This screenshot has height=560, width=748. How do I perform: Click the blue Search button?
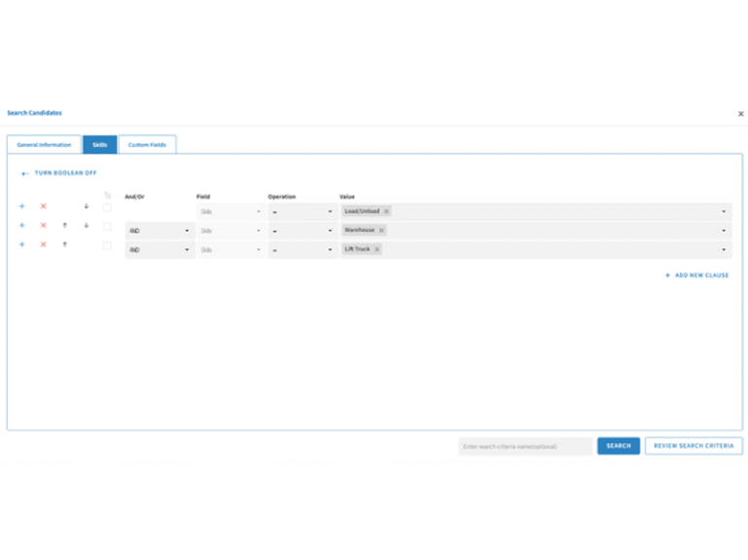click(x=618, y=446)
